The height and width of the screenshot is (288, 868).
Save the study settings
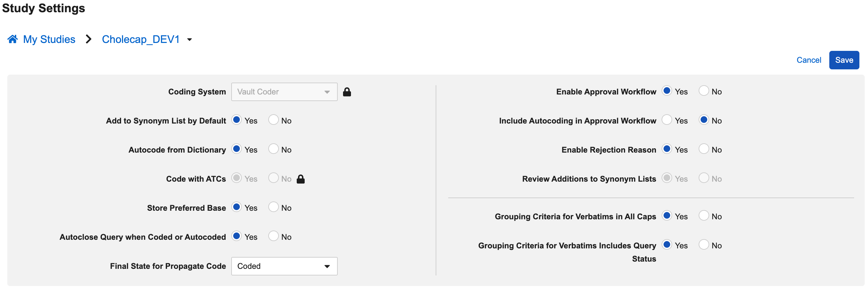(x=844, y=60)
